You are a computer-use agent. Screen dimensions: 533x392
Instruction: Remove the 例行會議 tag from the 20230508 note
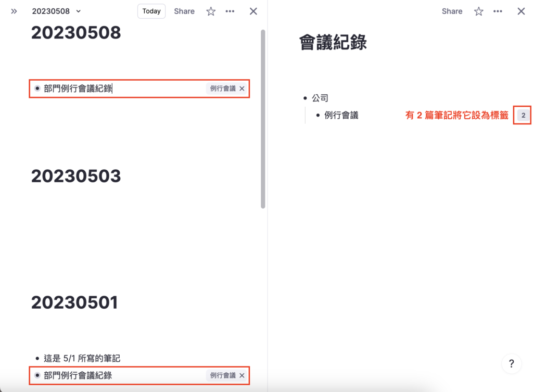click(x=242, y=88)
